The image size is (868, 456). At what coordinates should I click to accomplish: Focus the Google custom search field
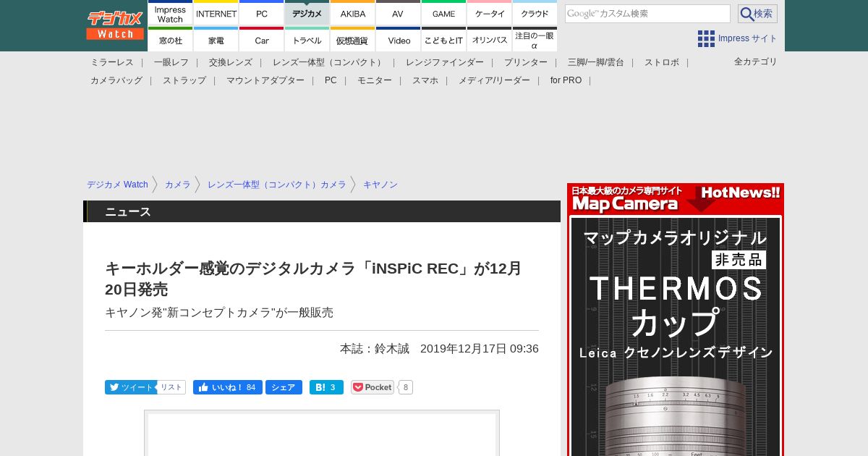click(x=647, y=14)
